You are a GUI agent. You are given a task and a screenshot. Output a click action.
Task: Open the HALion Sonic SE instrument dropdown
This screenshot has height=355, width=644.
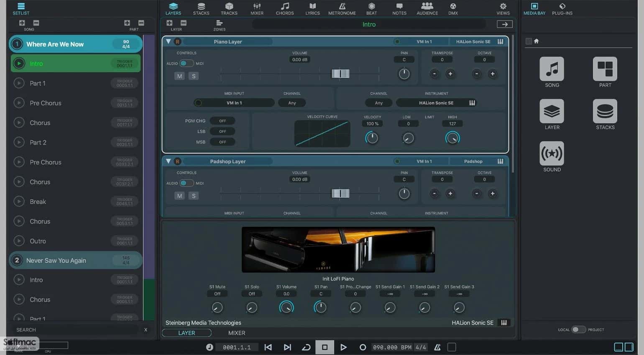(x=436, y=103)
